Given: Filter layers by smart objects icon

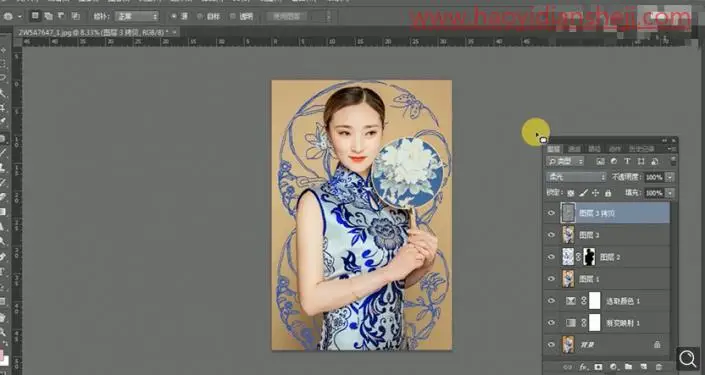Looking at the screenshot, I should pyautogui.click(x=655, y=161).
